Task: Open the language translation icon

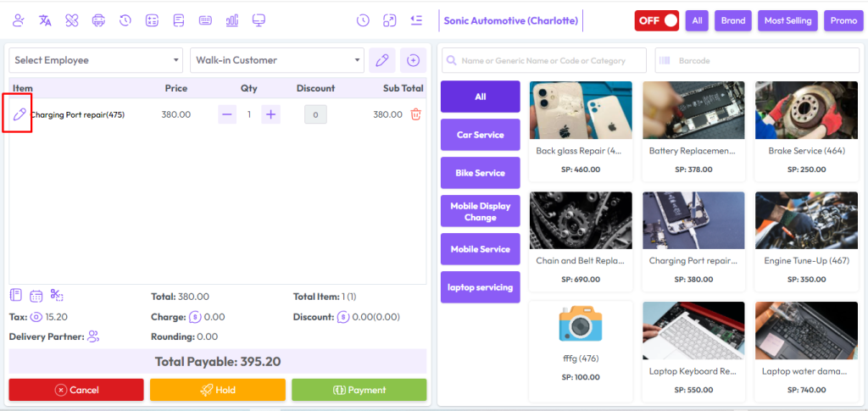Action: click(46, 21)
